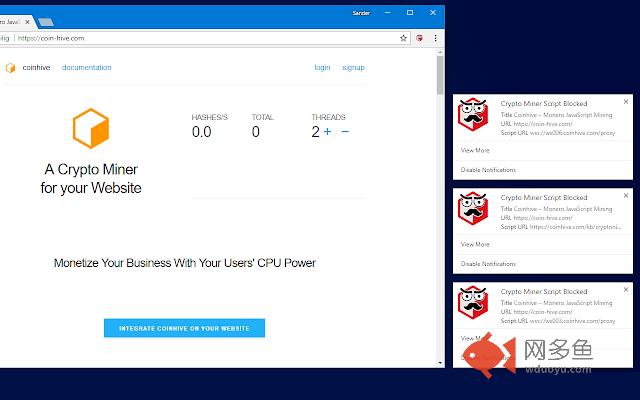Disable Notifications in the ws006 notification

click(488, 170)
